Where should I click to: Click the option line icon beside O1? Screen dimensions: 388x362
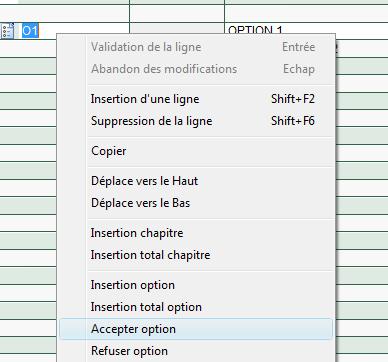(7, 31)
